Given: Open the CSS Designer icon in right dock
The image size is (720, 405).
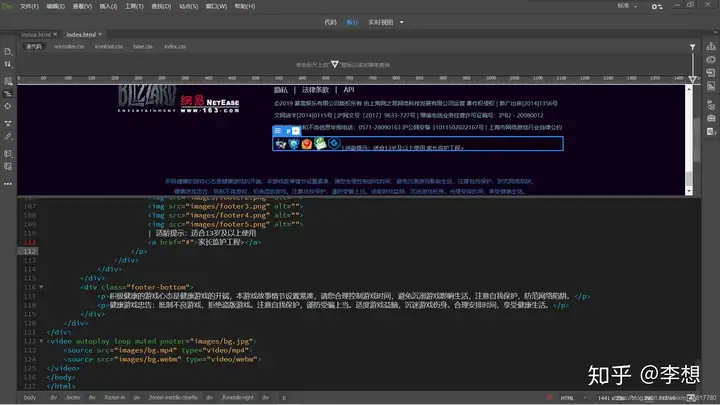Looking at the screenshot, I should [x=711, y=86].
